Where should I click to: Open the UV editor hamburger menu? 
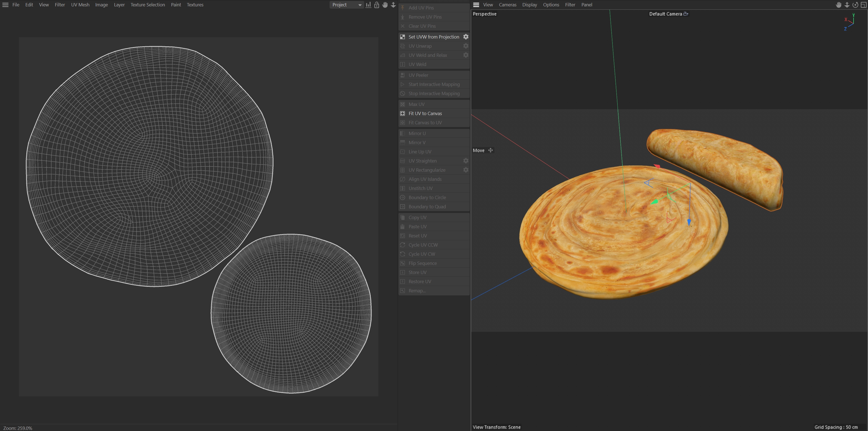click(x=5, y=5)
